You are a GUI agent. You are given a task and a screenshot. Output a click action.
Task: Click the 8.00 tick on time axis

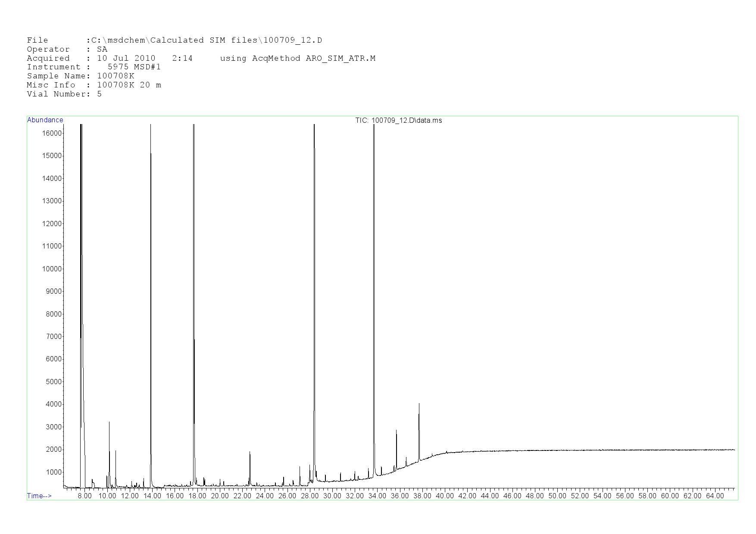coord(84,496)
